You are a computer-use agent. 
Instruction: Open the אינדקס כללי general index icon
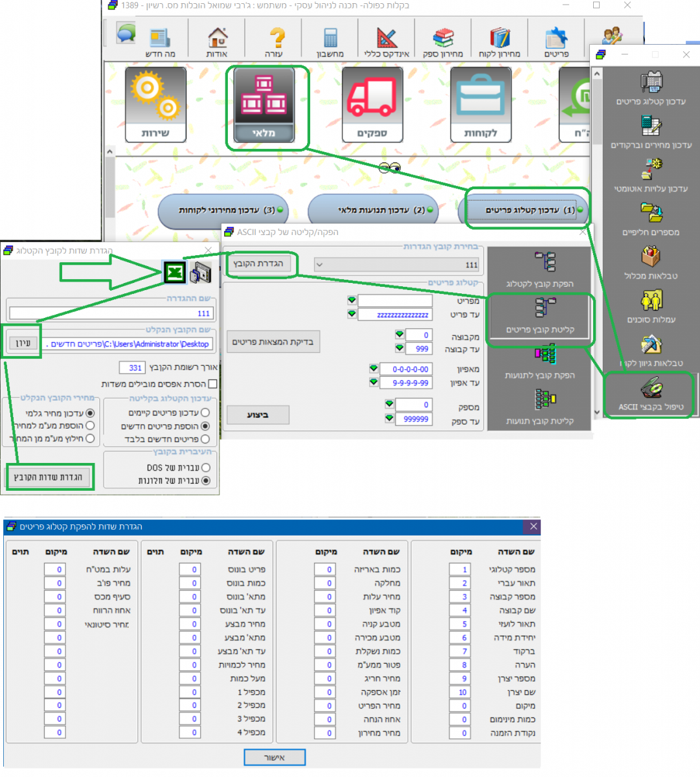point(387,41)
